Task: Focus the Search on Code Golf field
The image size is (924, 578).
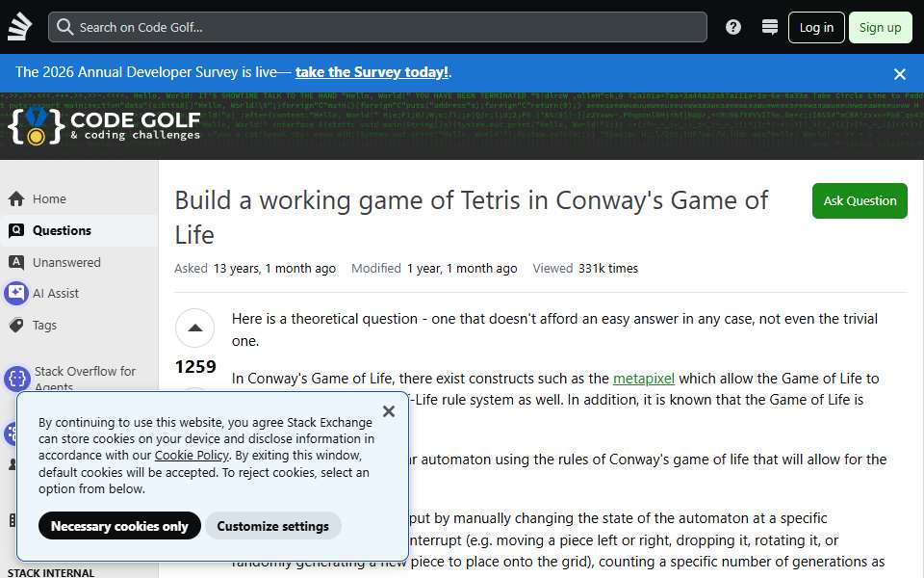Action: pos(377,27)
